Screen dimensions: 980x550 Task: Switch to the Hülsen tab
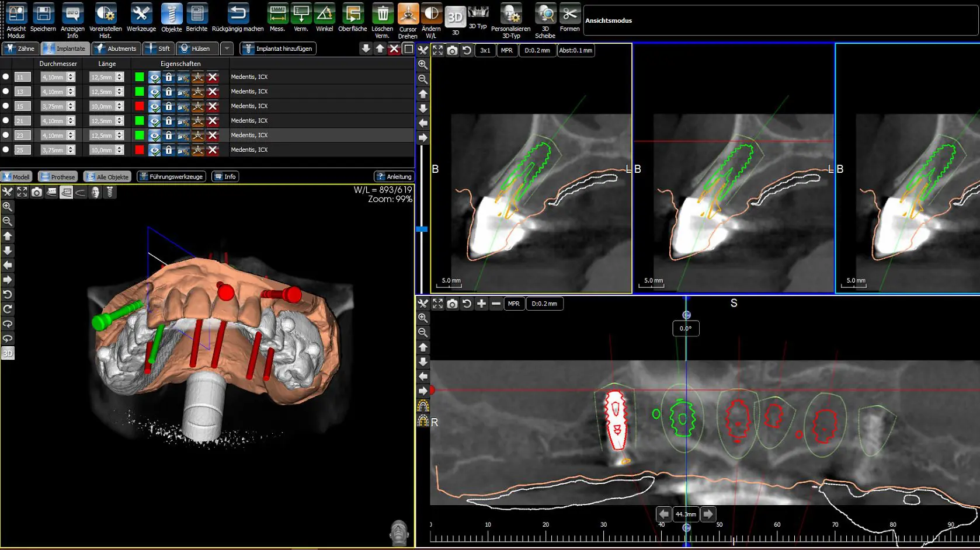197,48
